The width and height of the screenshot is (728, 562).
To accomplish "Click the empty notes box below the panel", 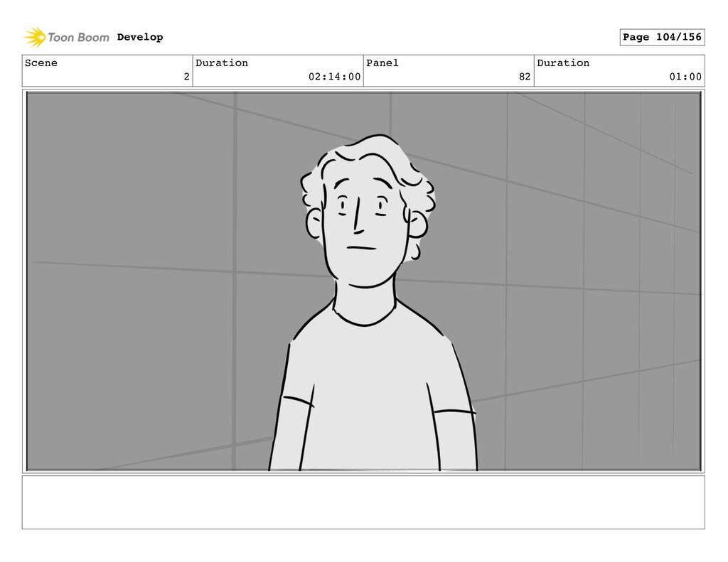I will (363, 502).
